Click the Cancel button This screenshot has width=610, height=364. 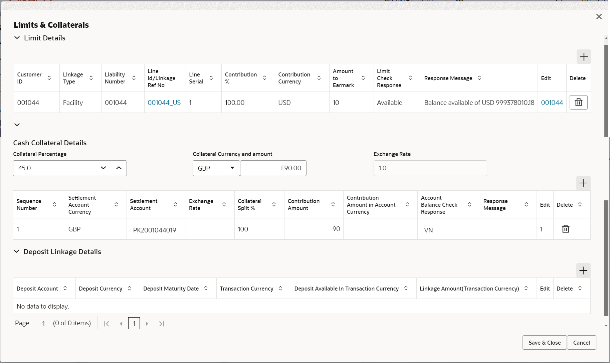581,343
